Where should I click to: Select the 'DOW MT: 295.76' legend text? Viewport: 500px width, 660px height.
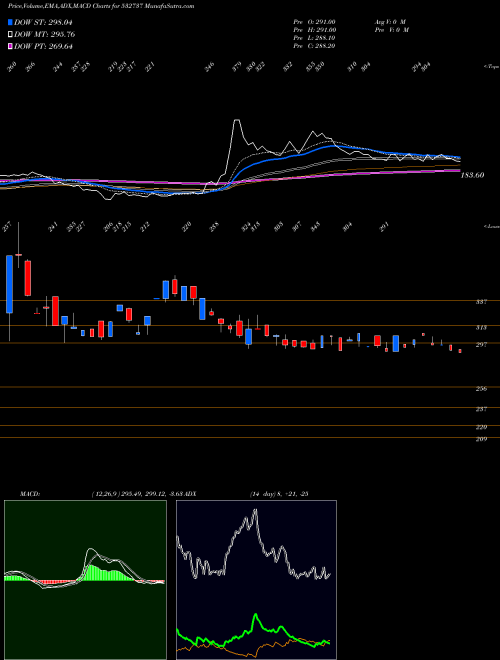[x=44, y=35]
